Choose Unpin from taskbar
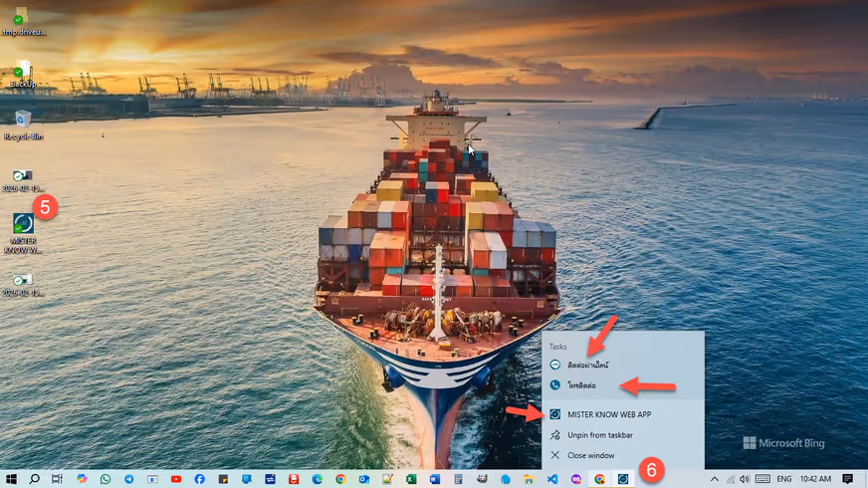 pyautogui.click(x=599, y=435)
